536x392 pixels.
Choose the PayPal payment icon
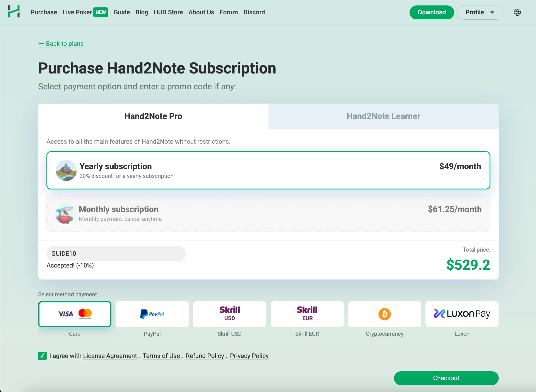[152, 314]
